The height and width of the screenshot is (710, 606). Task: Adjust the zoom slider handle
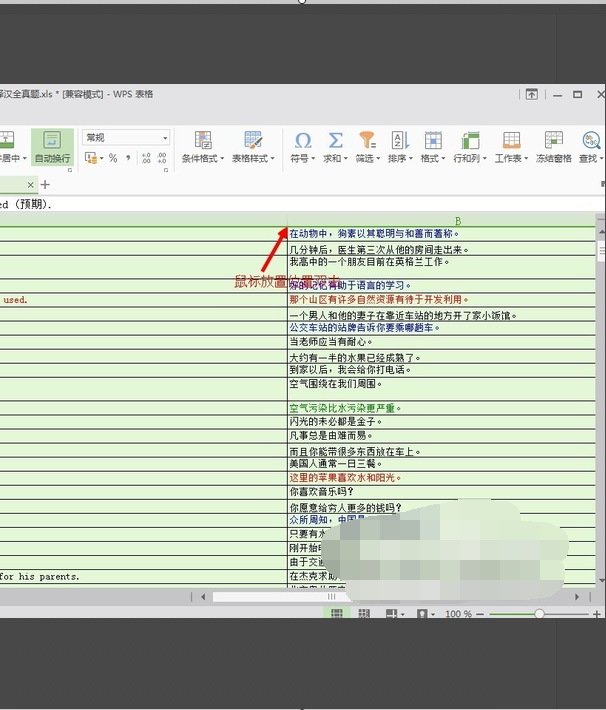539,614
